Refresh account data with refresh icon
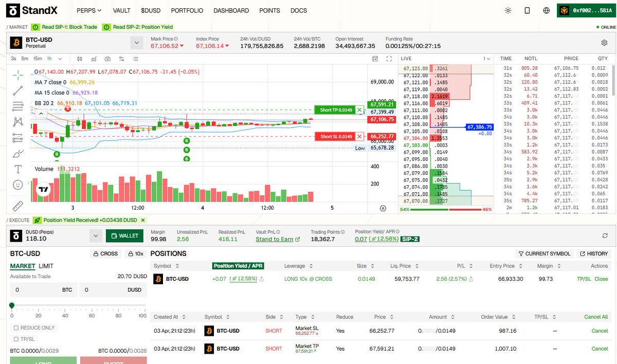617x364 pixels. pyautogui.click(x=605, y=235)
